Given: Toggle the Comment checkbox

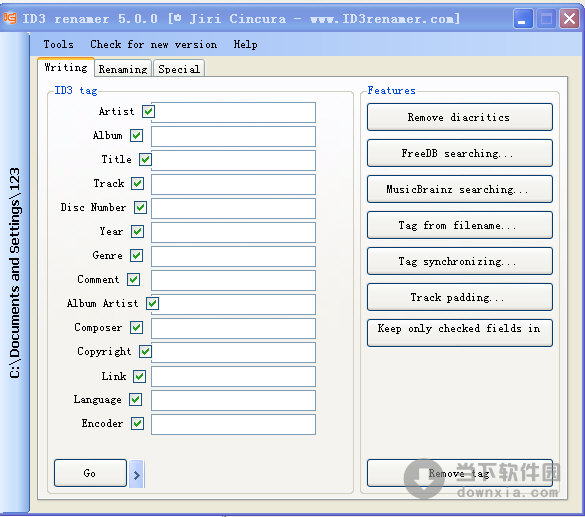Looking at the screenshot, I should (x=134, y=279).
